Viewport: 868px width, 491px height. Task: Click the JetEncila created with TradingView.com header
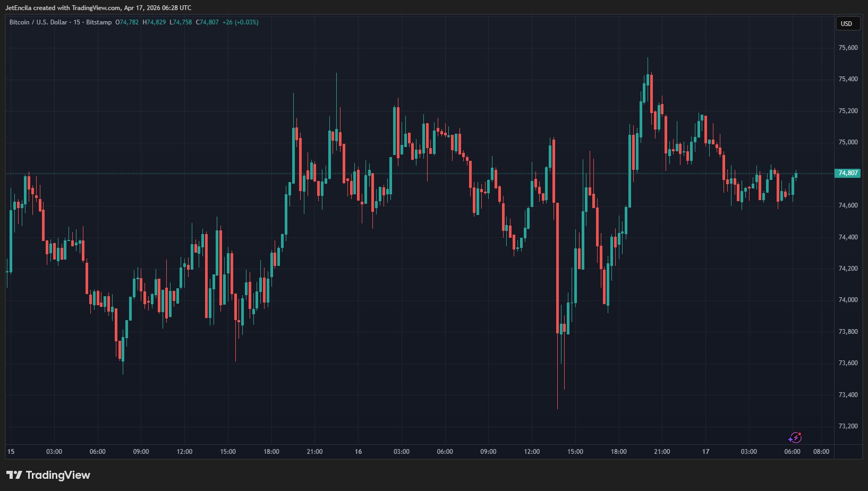pyautogui.click(x=98, y=8)
